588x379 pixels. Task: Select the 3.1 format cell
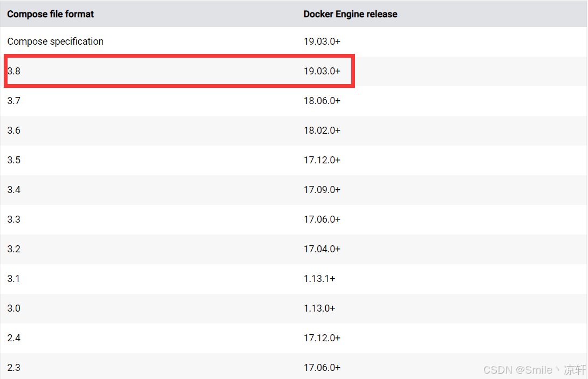(x=13, y=279)
